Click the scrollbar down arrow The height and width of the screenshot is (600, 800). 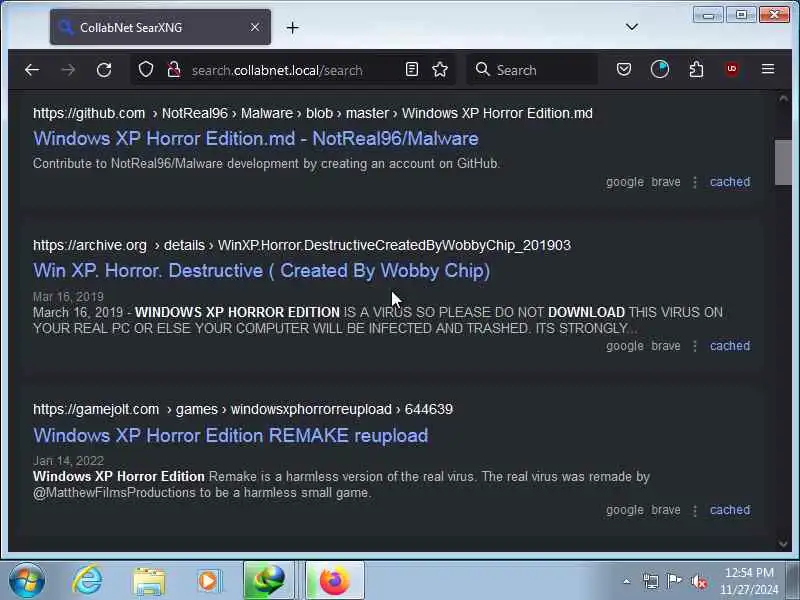[783, 544]
